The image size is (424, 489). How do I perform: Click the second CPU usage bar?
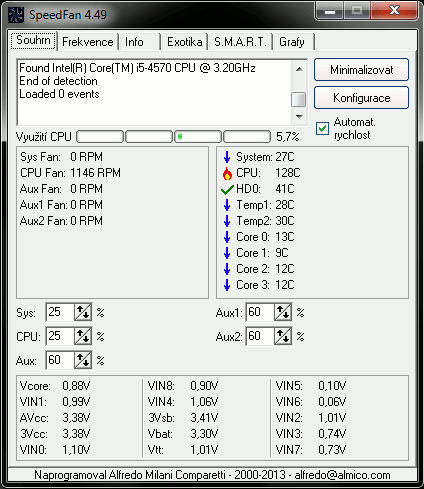pos(149,137)
